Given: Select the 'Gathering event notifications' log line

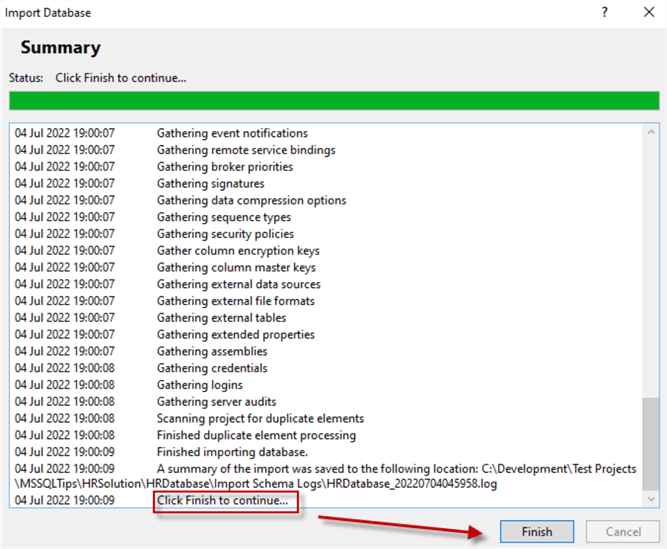Looking at the screenshot, I should coord(232,133).
